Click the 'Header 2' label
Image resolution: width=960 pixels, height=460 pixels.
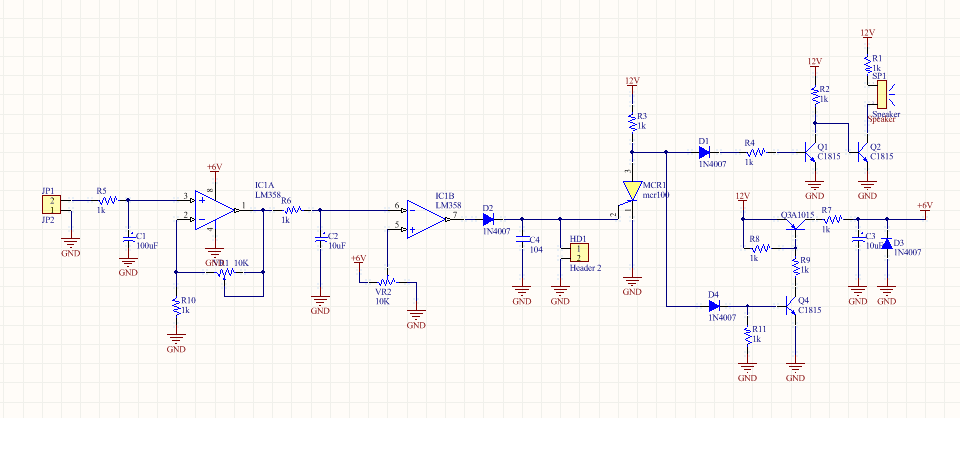click(587, 268)
